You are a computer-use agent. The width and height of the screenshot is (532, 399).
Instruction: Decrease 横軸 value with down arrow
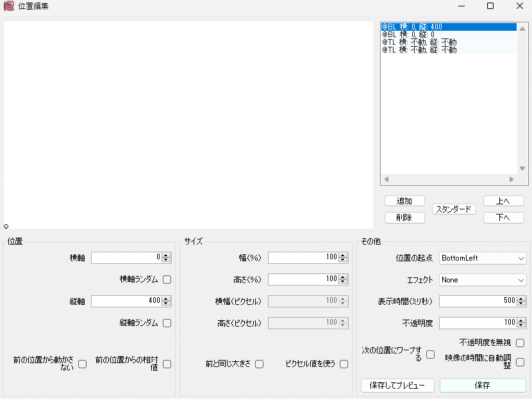coord(166,260)
